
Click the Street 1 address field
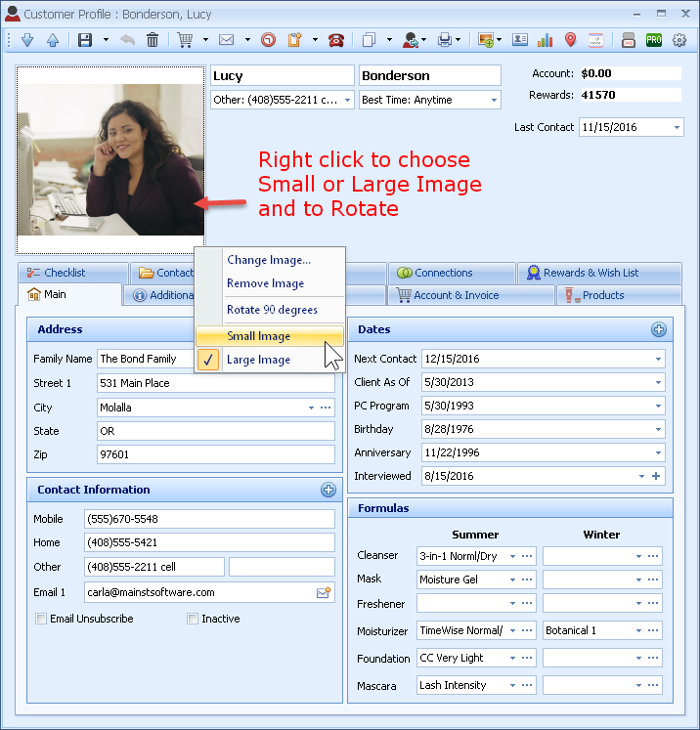coord(216,383)
